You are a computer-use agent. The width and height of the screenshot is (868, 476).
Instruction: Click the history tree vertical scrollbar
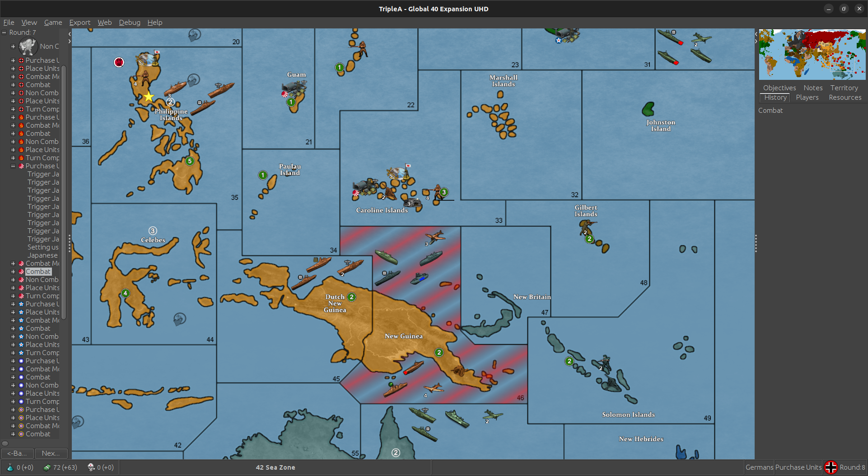click(x=64, y=192)
